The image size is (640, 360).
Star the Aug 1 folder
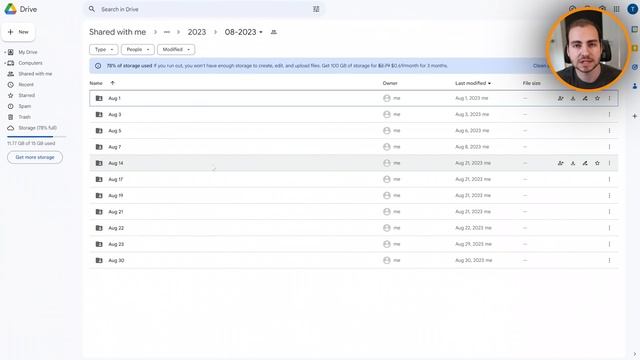point(597,98)
